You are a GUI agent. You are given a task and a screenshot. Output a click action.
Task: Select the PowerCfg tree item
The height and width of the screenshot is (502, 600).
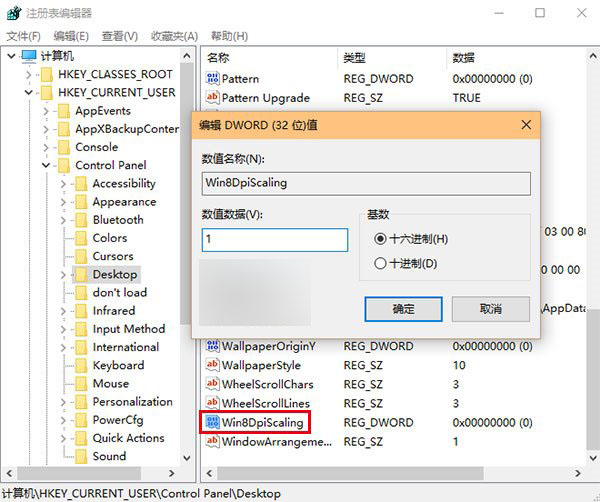tap(118, 420)
